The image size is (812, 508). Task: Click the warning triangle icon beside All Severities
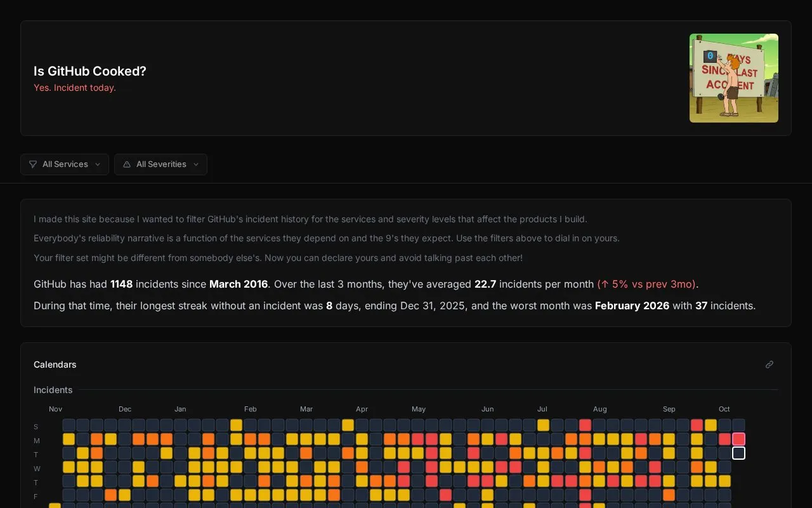[x=127, y=164]
